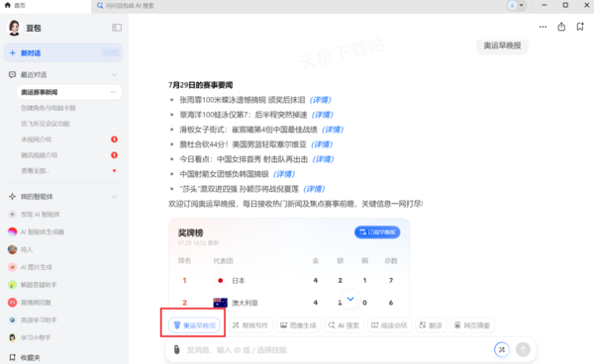Click the Doubao avatar in the sidebar
594x364 pixels.
[15, 28]
